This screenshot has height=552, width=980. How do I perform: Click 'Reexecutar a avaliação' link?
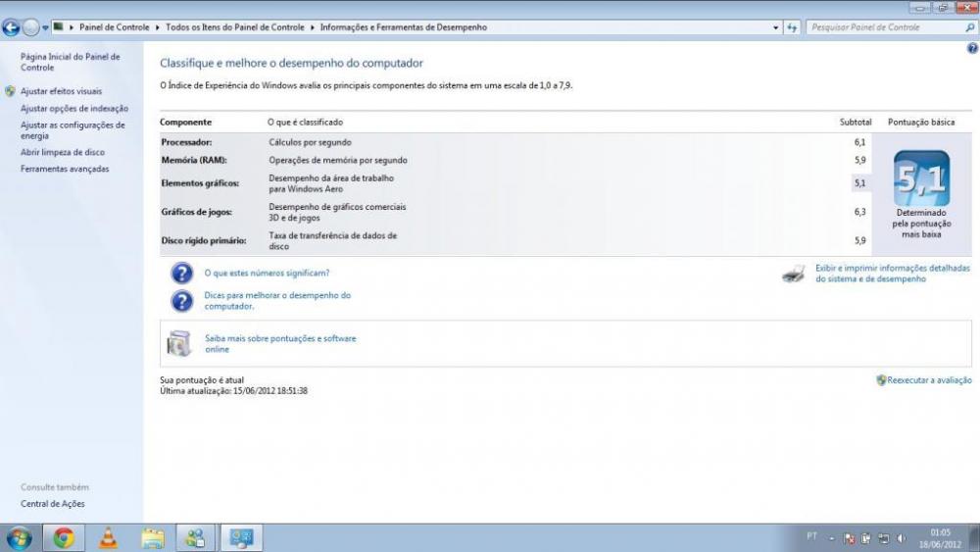(x=929, y=380)
